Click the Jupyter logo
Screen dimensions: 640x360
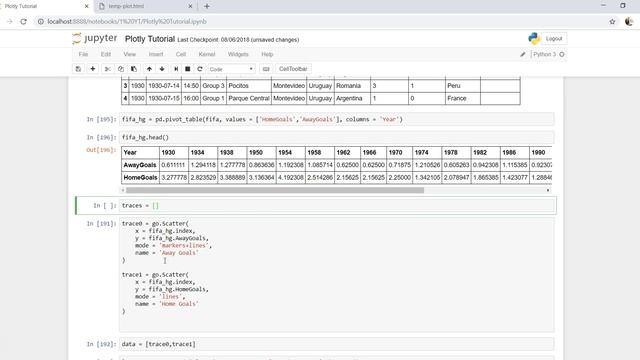(x=95, y=39)
